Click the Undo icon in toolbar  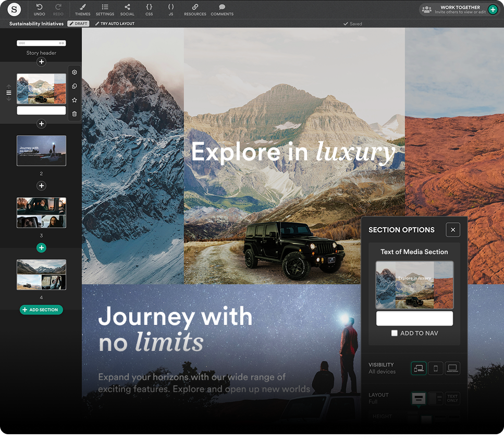[39, 7]
